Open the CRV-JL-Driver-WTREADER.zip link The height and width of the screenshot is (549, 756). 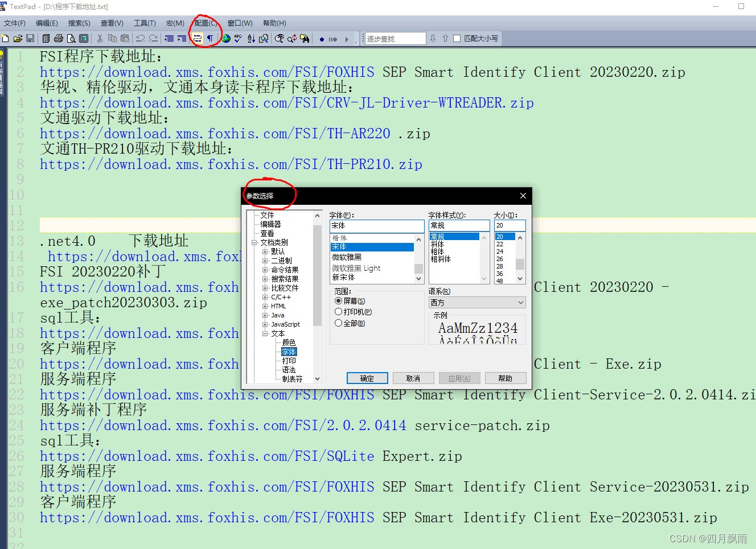coord(287,103)
